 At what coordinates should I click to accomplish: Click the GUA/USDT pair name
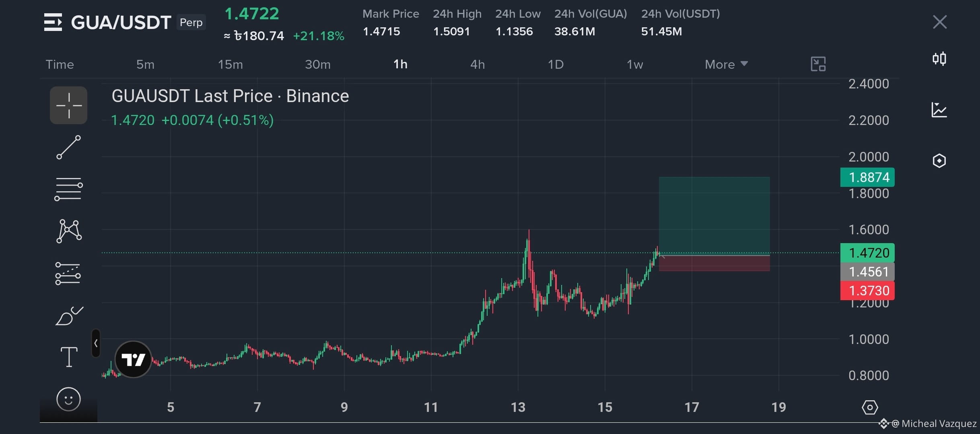[121, 23]
